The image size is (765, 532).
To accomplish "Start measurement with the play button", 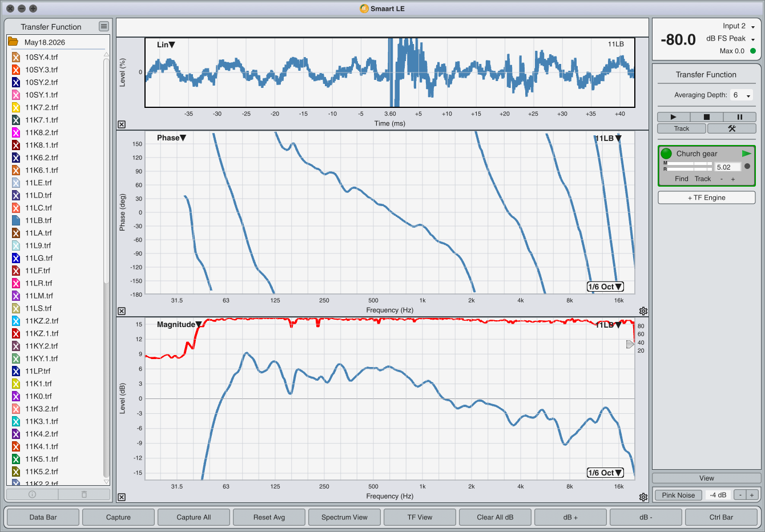I will tap(673, 117).
